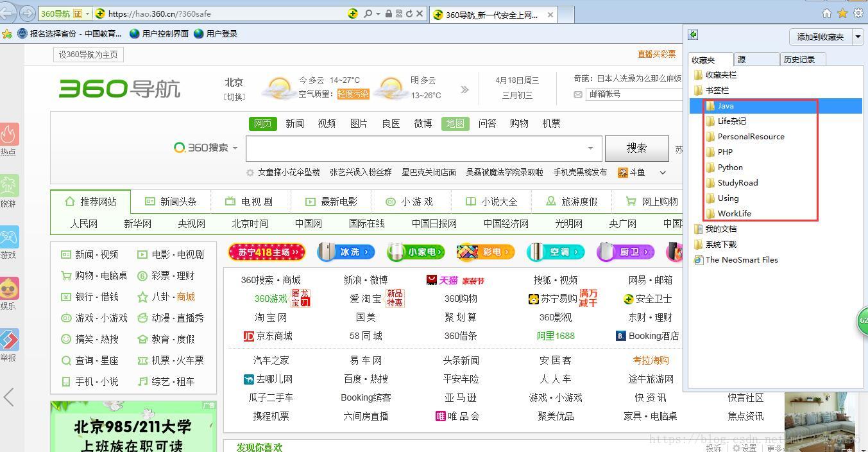Click the yellow favorites star icon
868x452 pixels.
click(x=842, y=13)
